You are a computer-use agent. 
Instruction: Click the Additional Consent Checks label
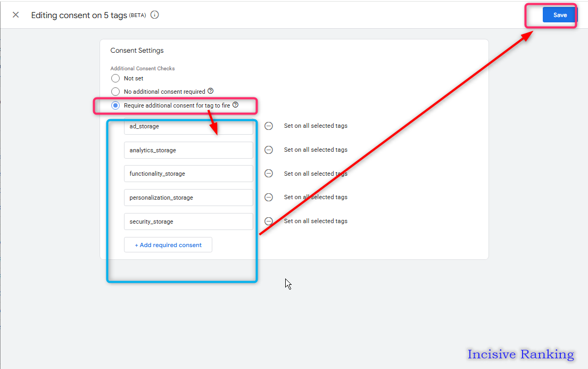pos(143,68)
